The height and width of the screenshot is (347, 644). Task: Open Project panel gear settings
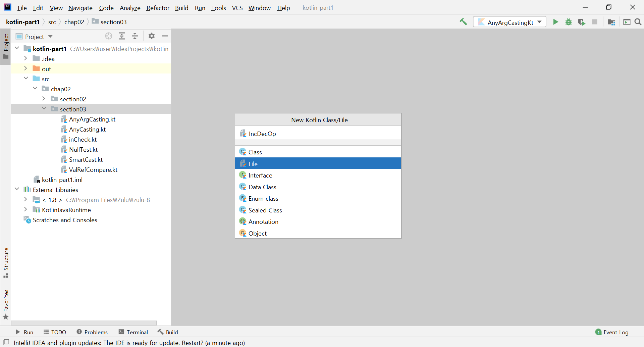click(152, 36)
